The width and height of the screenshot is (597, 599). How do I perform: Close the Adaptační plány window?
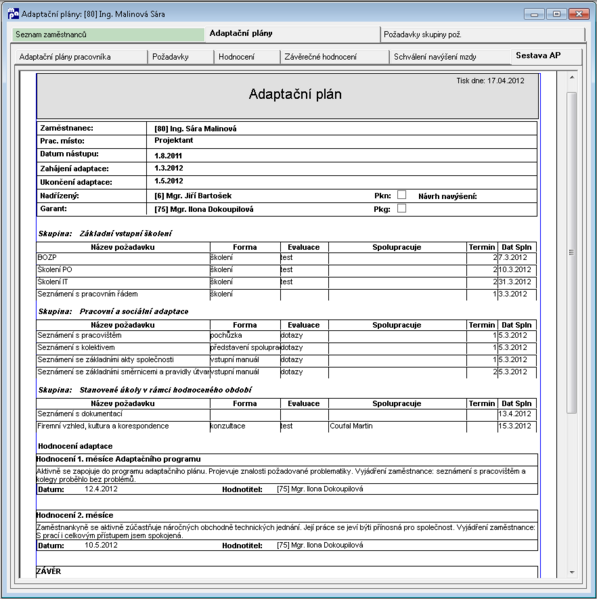coord(579,14)
